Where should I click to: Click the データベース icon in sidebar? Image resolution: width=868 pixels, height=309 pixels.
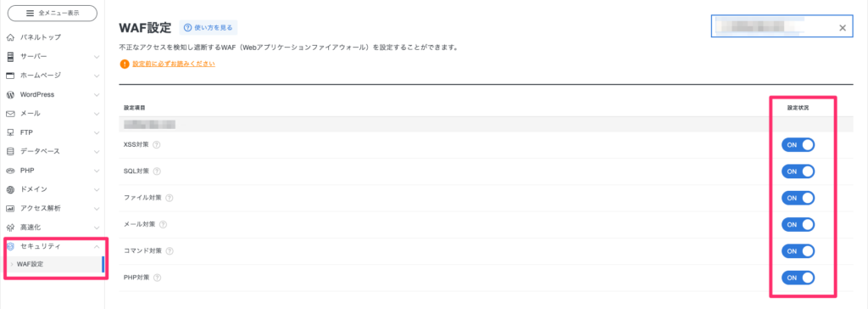pos(10,151)
